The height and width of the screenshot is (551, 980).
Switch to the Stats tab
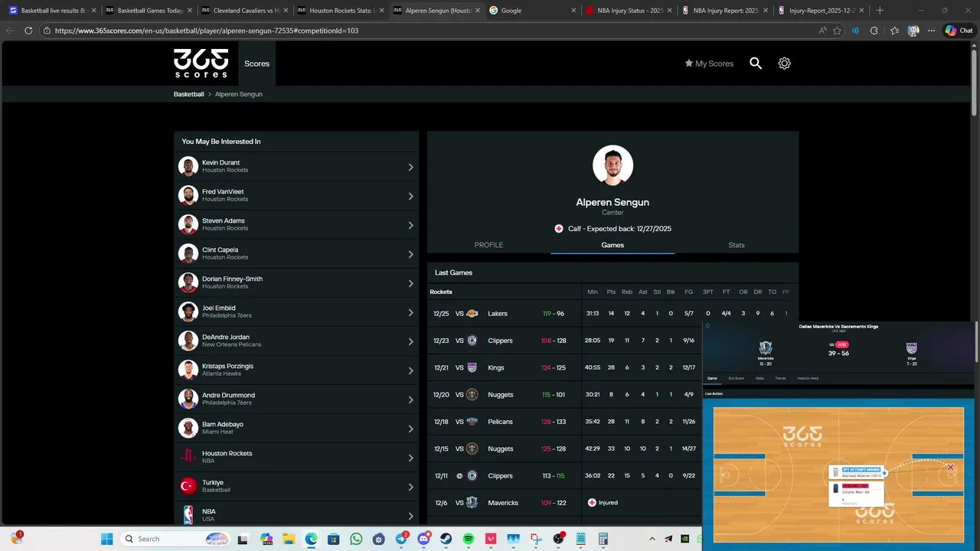pos(737,245)
